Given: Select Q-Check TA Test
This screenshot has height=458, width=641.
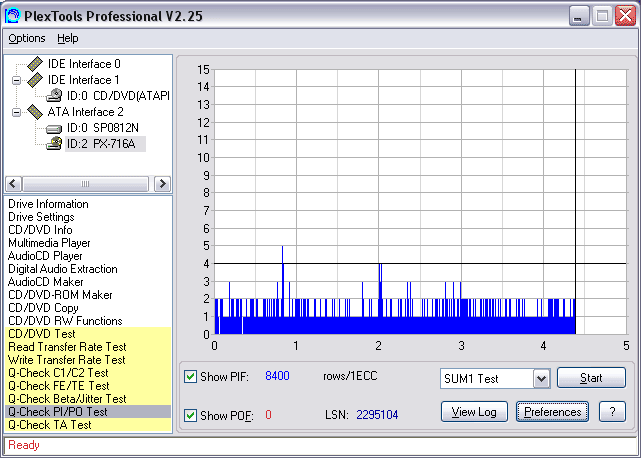Looking at the screenshot, I should pyautogui.click(x=88, y=425).
